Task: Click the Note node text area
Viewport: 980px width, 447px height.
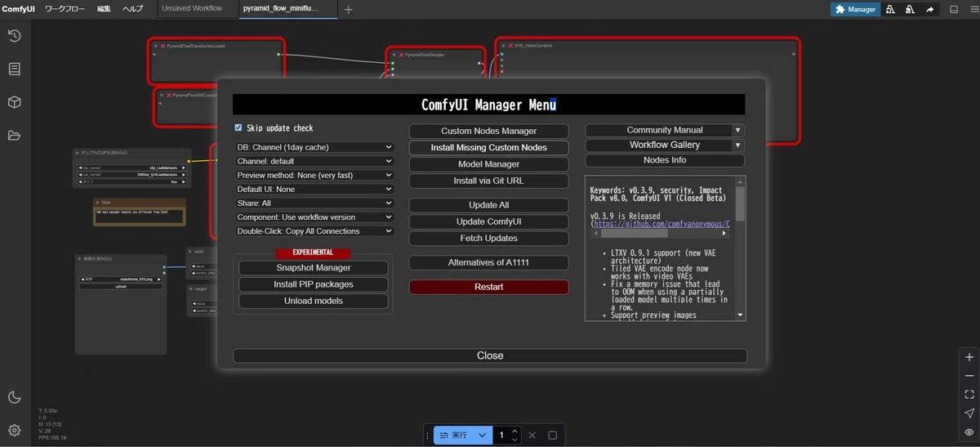Action: (x=139, y=215)
